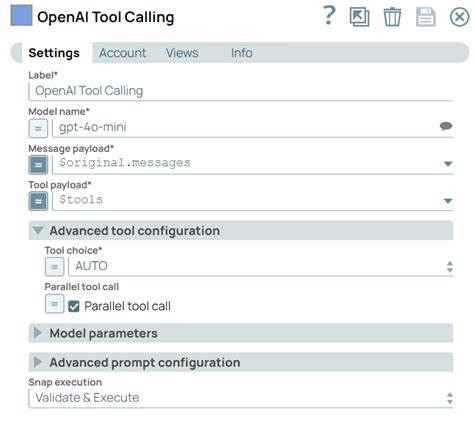Switch to the Account tab
This screenshot has height=431, width=474.
tap(123, 53)
